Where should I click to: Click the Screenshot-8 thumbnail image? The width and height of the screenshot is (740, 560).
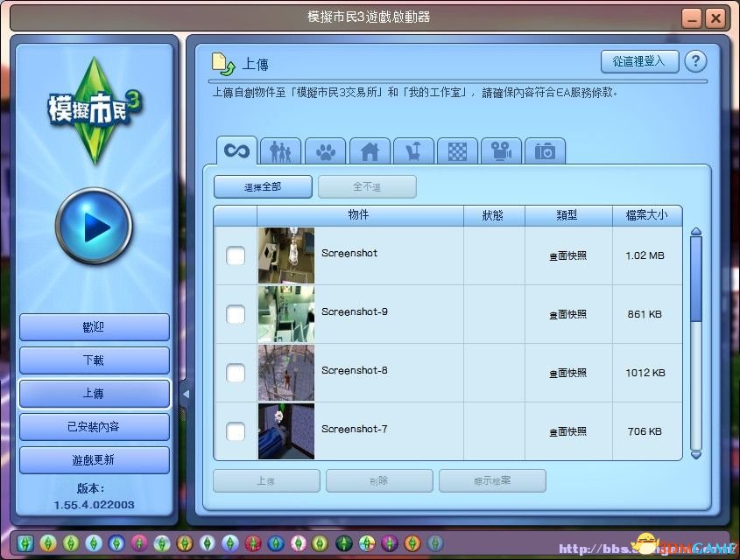tap(286, 373)
